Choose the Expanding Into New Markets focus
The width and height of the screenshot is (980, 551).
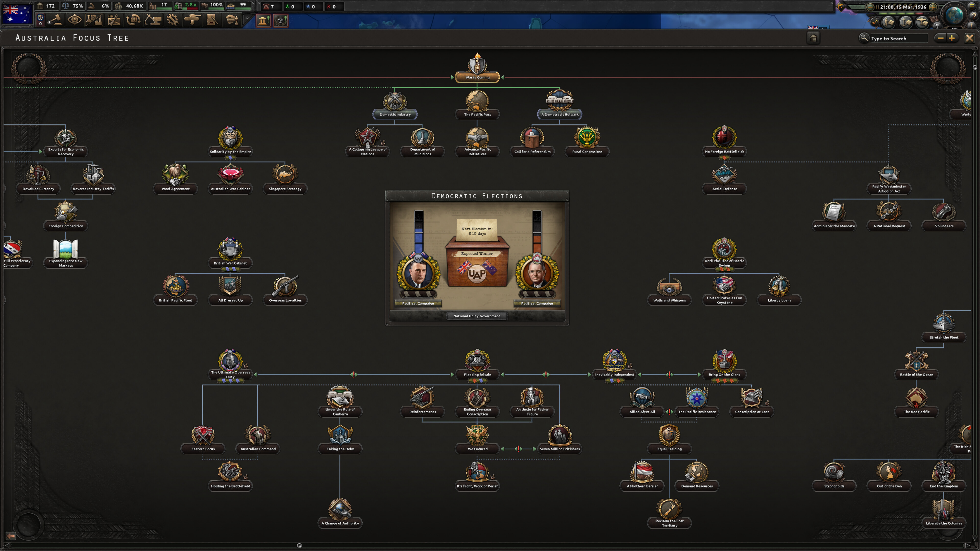[65, 253]
